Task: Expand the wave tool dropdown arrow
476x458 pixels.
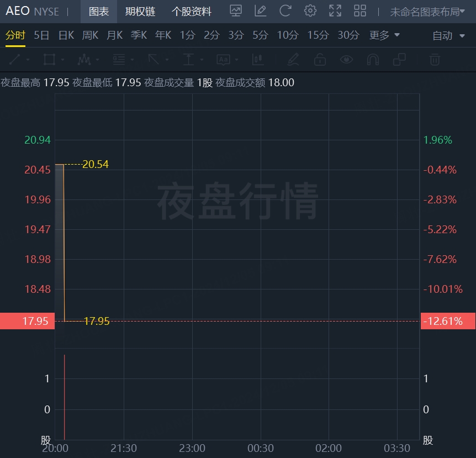Action: click(97, 60)
